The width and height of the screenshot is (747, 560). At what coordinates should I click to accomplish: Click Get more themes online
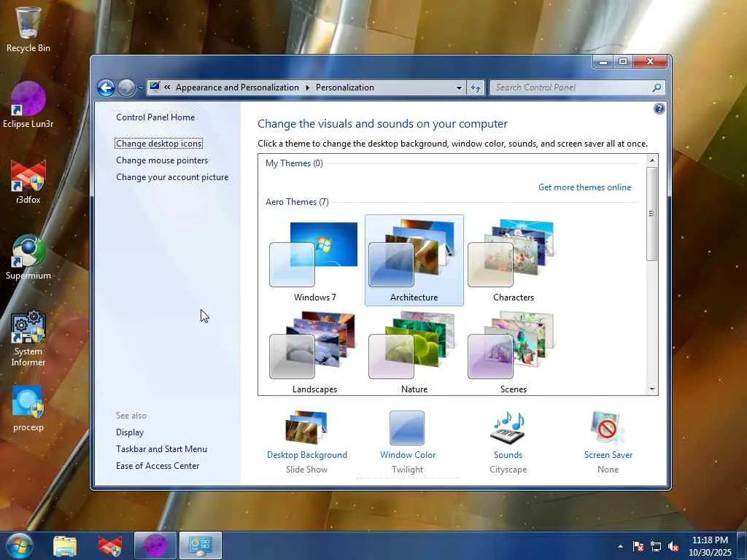coord(584,187)
